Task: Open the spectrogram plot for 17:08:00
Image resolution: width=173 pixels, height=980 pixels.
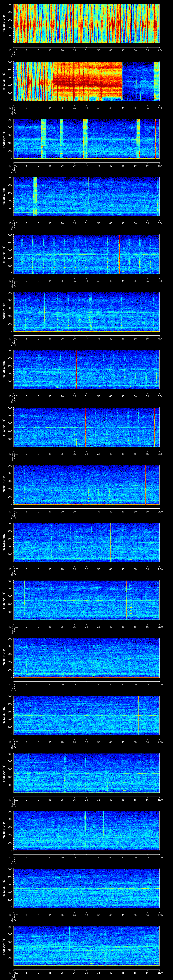Action: (x=87, y=427)
